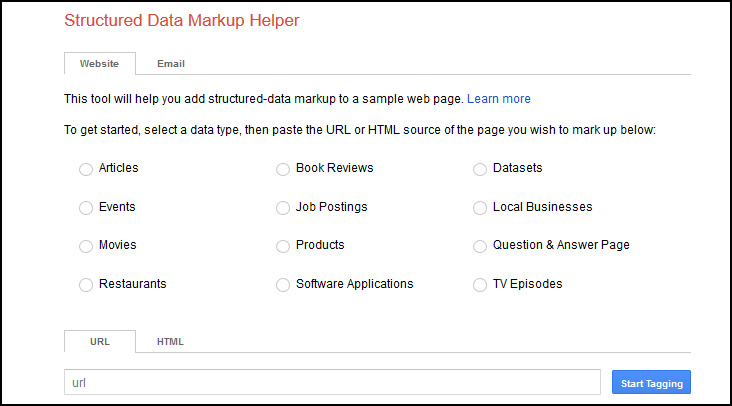Switch to the HTML input tab

[x=170, y=342]
